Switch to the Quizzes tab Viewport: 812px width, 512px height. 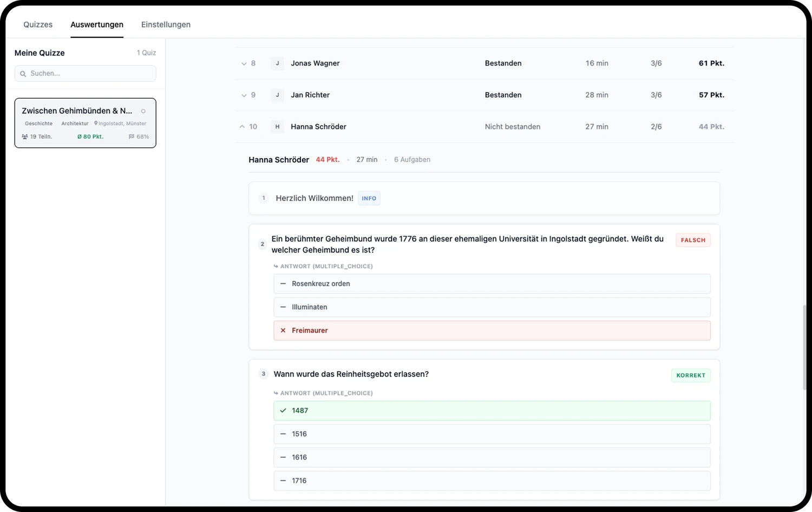click(38, 24)
